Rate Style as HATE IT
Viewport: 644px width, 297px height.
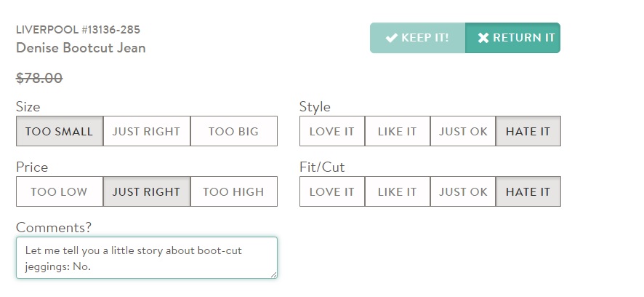coord(528,132)
